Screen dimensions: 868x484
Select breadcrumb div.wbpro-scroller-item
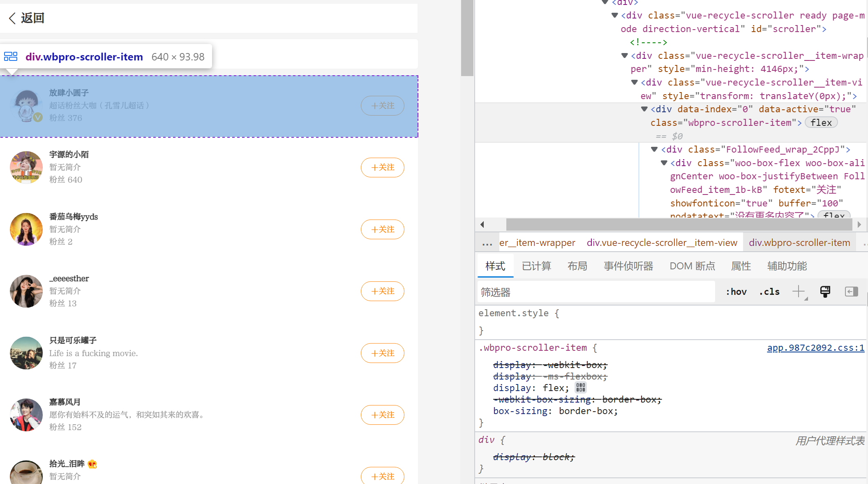pos(799,243)
